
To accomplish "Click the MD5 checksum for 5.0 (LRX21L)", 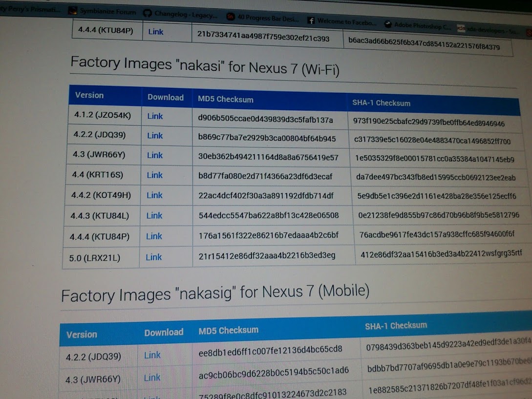I will pyautogui.click(x=267, y=255).
